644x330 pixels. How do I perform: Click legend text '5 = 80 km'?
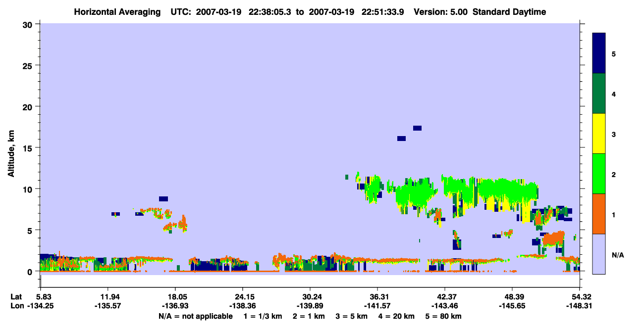[x=442, y=316]
